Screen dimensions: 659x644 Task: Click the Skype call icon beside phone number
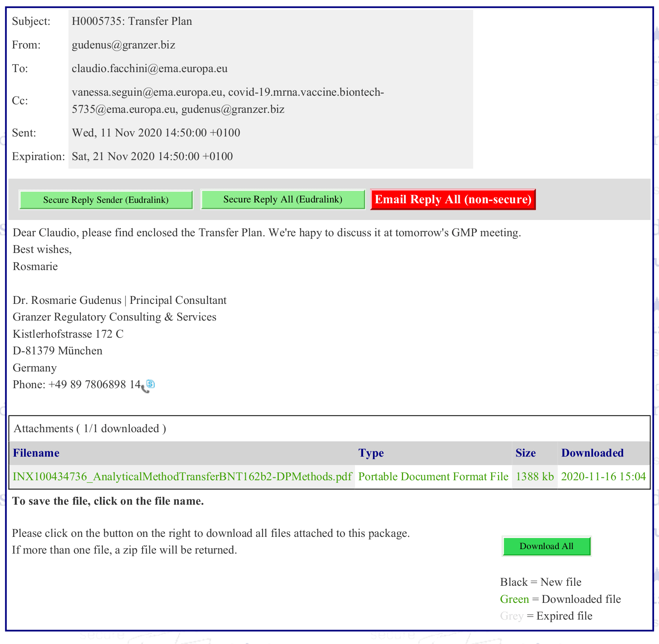click(148, 385)
